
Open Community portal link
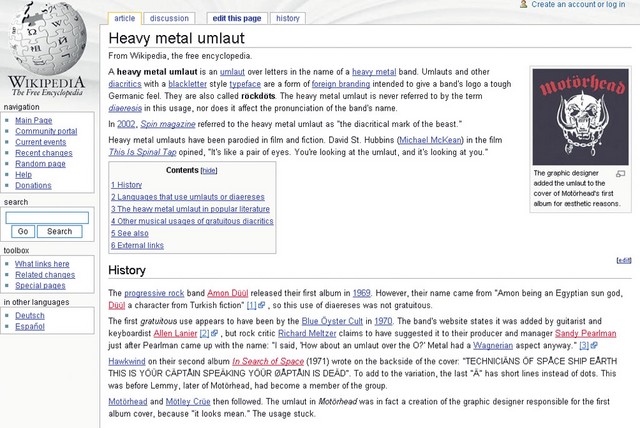[46, 131]
